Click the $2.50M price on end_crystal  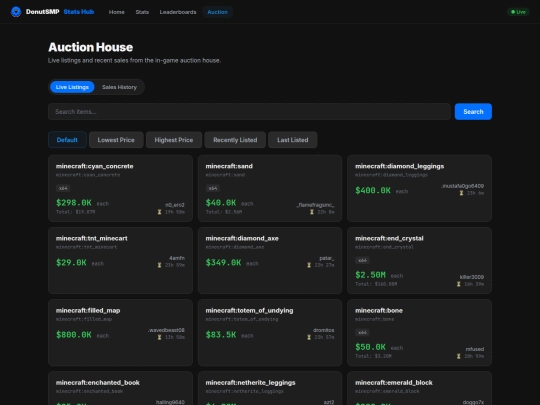pyautogui.click(x=371, y=275)
